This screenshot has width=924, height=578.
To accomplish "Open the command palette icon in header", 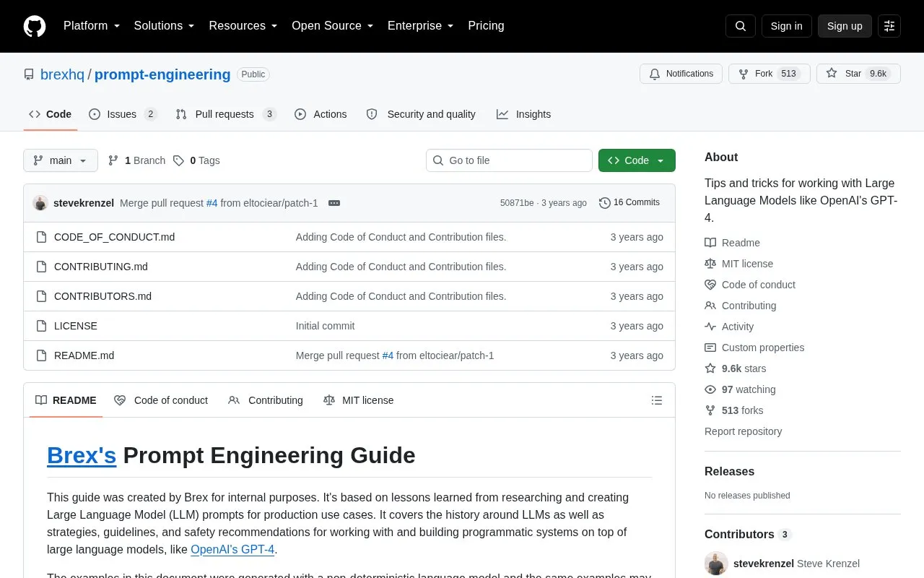I will pos(889,26).
